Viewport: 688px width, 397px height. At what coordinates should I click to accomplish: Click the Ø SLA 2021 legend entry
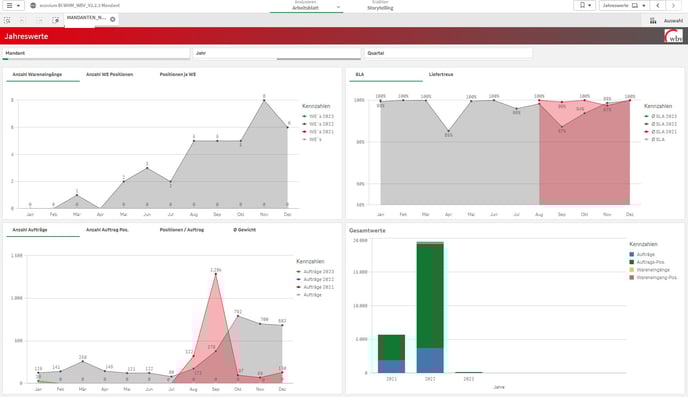click(660, 132)
